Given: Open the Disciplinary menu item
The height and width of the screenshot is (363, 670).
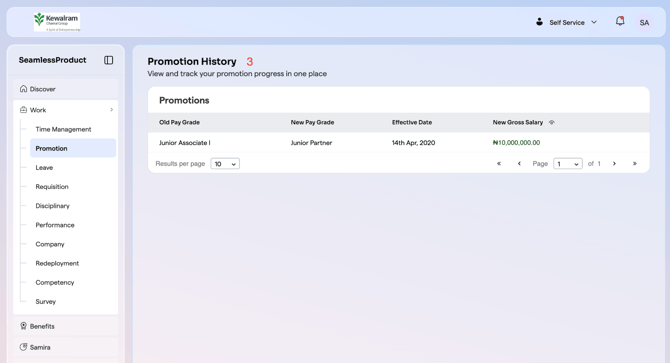Looking at the screenshot, I should pos(52,206).
